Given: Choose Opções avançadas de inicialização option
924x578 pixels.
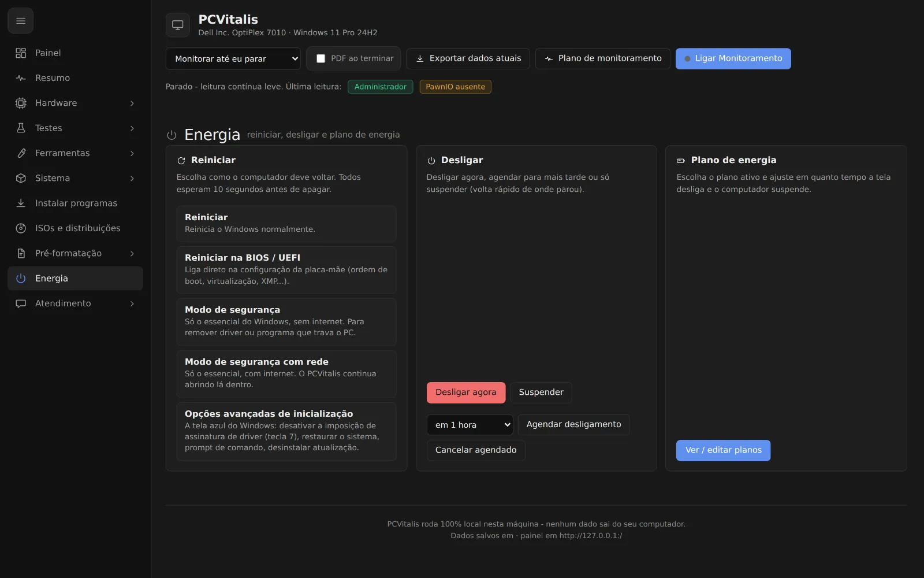Looking at the screenshot, I should (286, 431).
